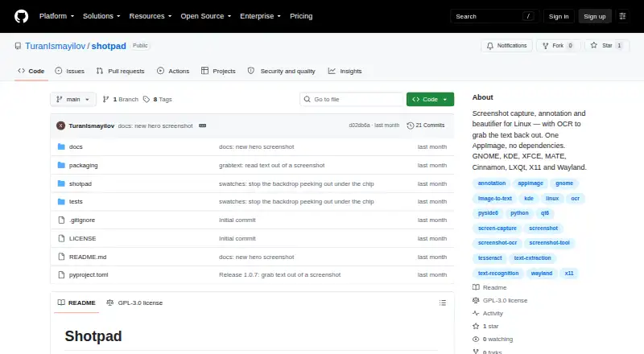Image resolution: width=644 pixels, height=354 pixels.
Task: Sign in to GitHub
Action: click(559, 16)
